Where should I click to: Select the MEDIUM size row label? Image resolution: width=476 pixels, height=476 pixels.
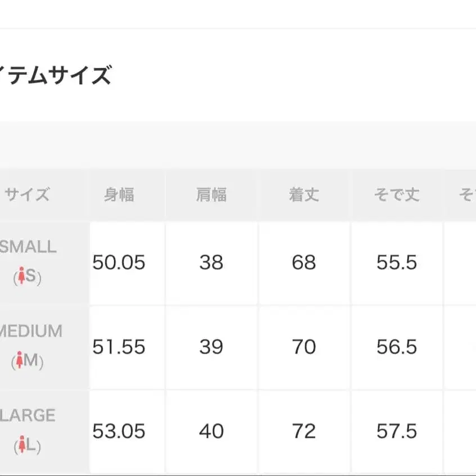coord(31,331)
